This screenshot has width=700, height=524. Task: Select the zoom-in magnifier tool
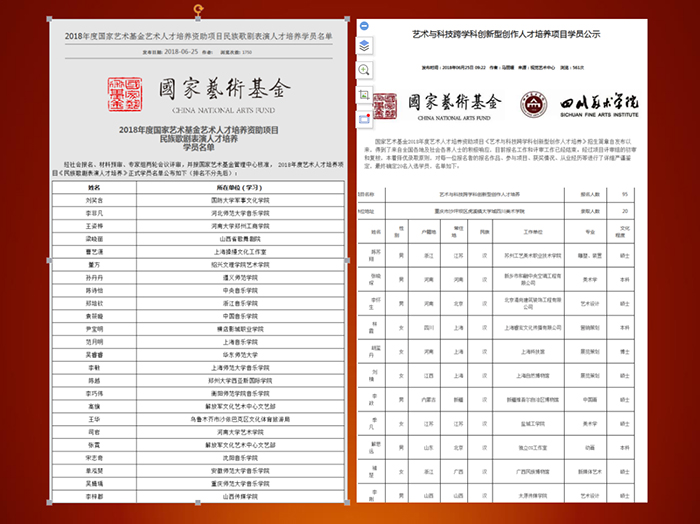pyautogui.click(x=364, y=69)
